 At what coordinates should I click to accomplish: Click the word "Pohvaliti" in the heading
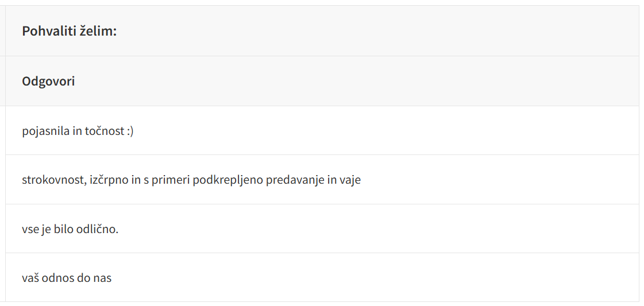(49, 31)
